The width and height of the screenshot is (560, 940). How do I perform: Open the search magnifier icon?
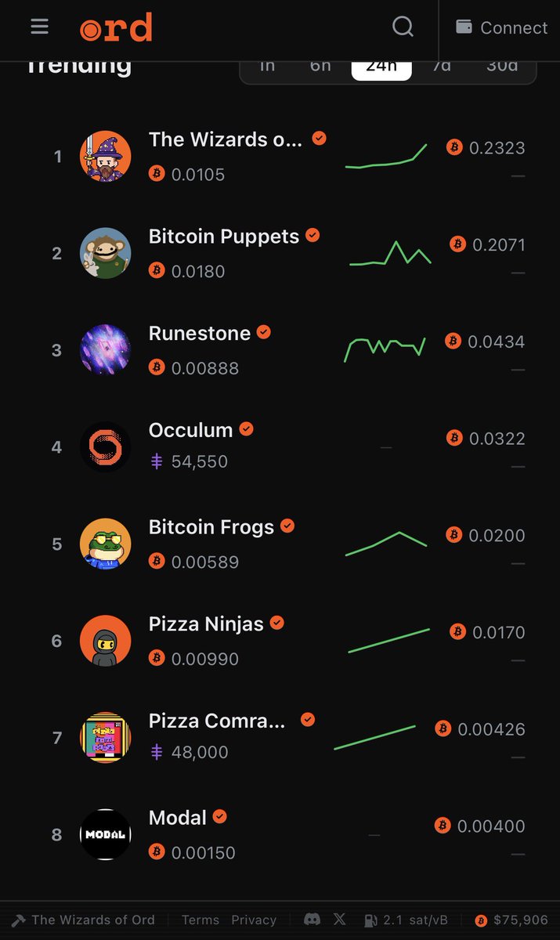click(x=403, y=27)
